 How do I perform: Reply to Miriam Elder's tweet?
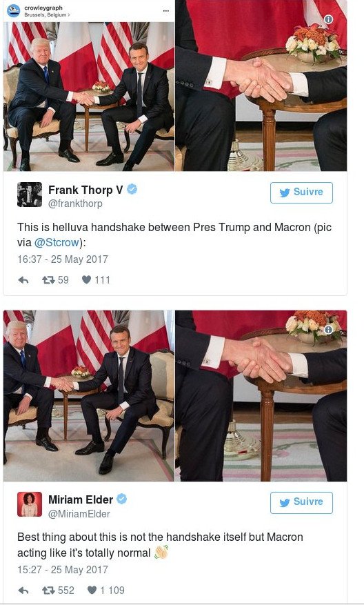(23, 591)
